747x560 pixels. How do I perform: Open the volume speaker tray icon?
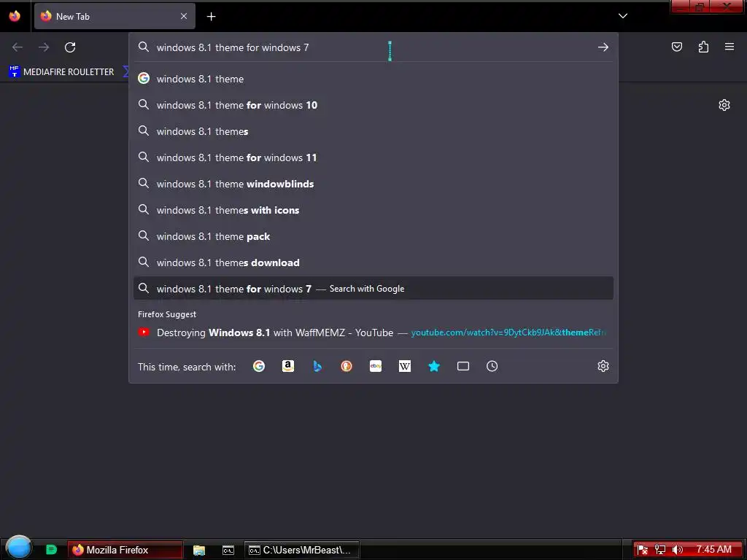click(x=677, y=550)
